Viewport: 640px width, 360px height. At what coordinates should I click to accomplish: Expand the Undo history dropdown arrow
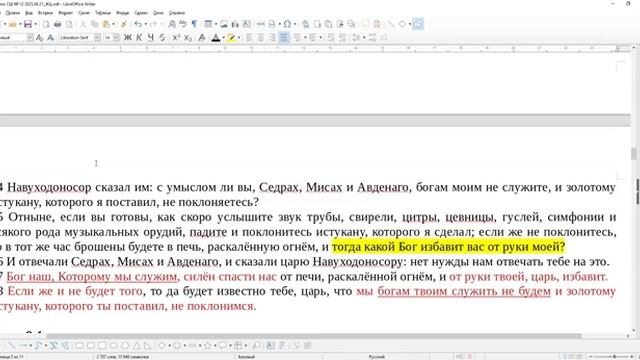click(x=145, y=24)
